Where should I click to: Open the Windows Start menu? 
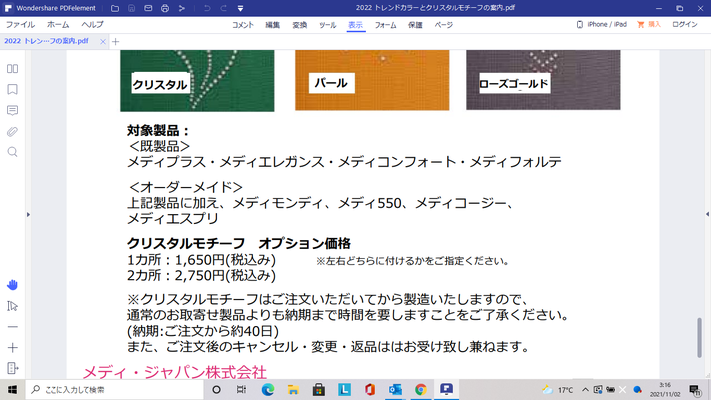pyautogui.click(x=12, y=390)
